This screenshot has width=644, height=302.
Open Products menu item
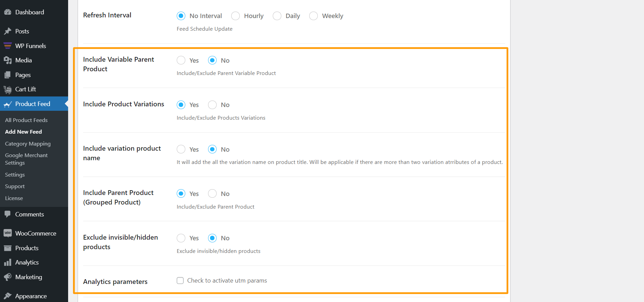click(34, 248)
